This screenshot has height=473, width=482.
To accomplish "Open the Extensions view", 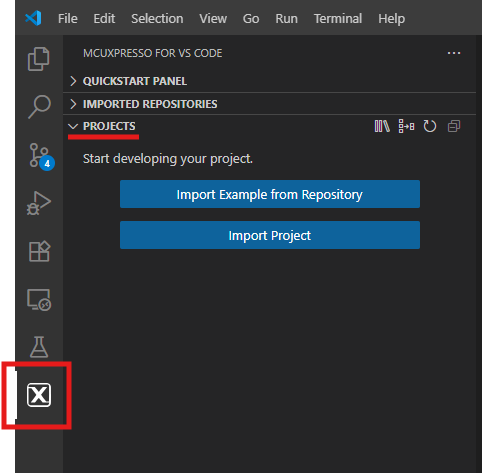I will coord(39,251).
